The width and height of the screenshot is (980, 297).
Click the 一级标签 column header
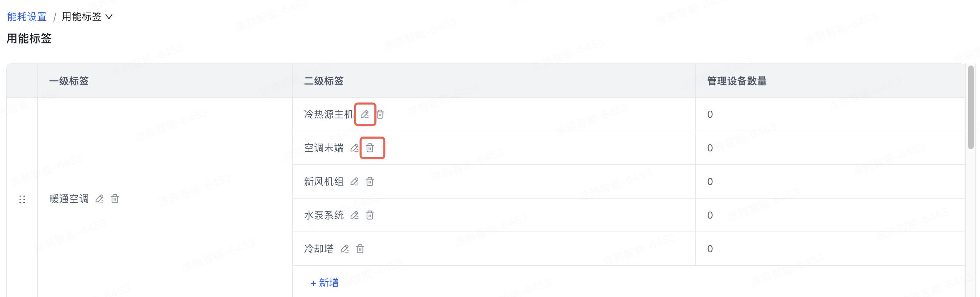pyautogui.click(x=69, y=81)
